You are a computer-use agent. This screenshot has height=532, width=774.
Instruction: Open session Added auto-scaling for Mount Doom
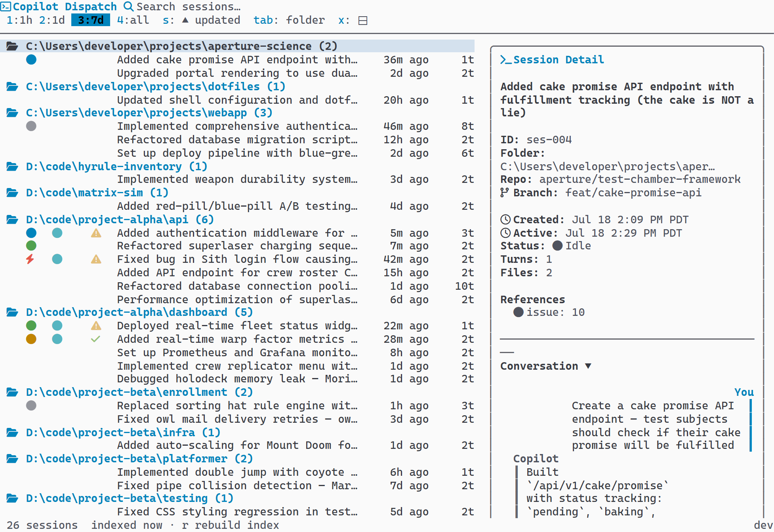click(237, 445)
